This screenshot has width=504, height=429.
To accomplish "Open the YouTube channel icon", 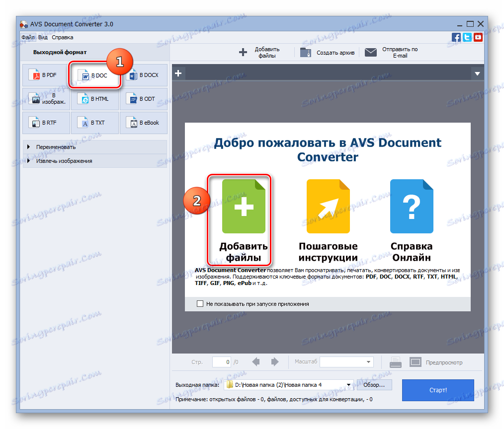I will 478,37.
